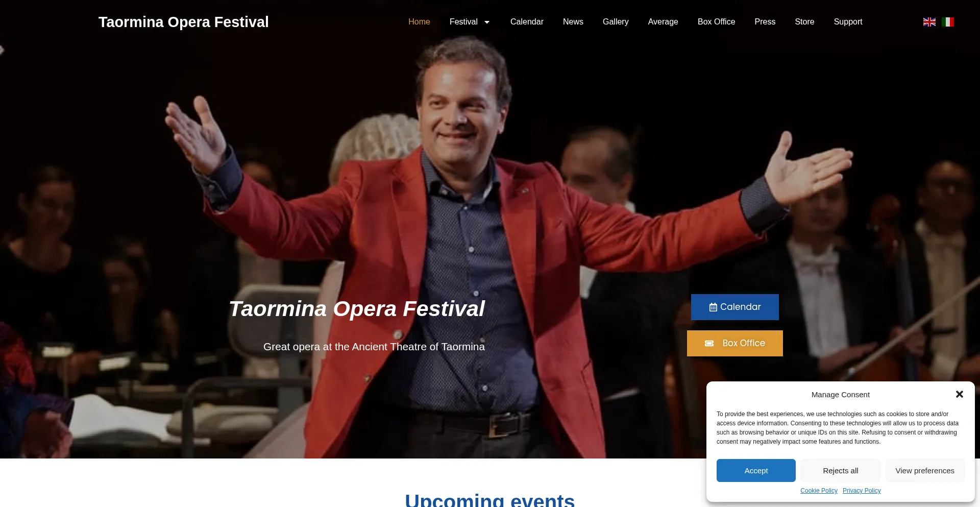
Task: Select Average in the top navigation
Action: point(663,22)
